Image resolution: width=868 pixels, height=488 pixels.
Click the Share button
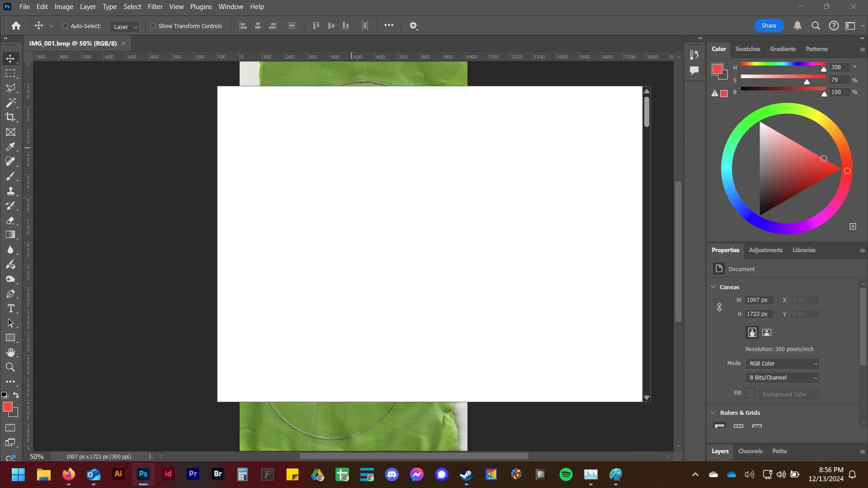pyautogui.click(x=769, y=26)
